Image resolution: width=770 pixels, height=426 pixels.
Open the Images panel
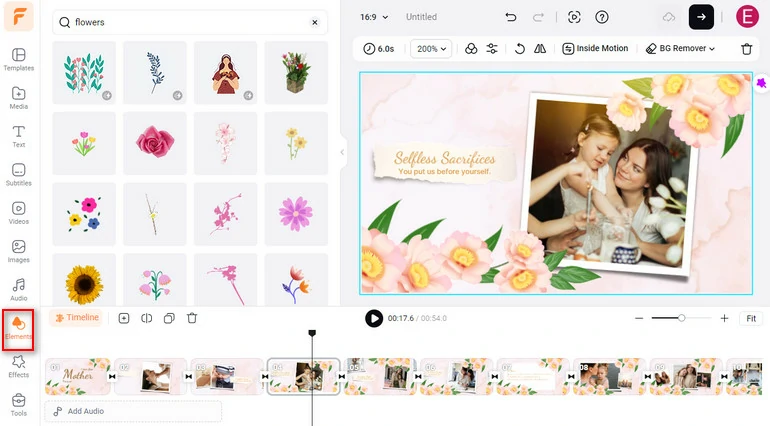click(x=19, y=251)
